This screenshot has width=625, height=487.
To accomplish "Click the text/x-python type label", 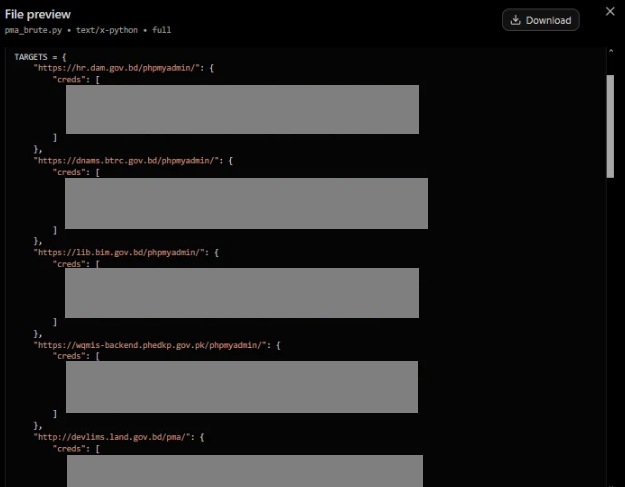I will [x=107, y=30].
